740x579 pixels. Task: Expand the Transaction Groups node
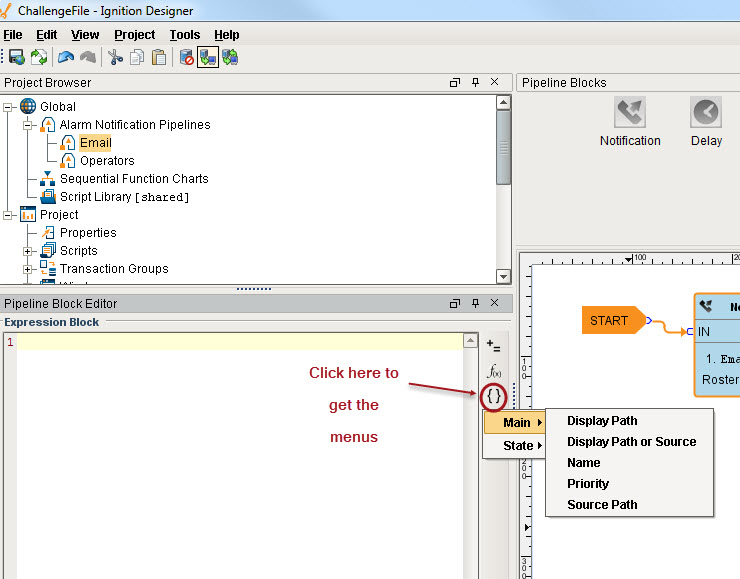[29, 269]
